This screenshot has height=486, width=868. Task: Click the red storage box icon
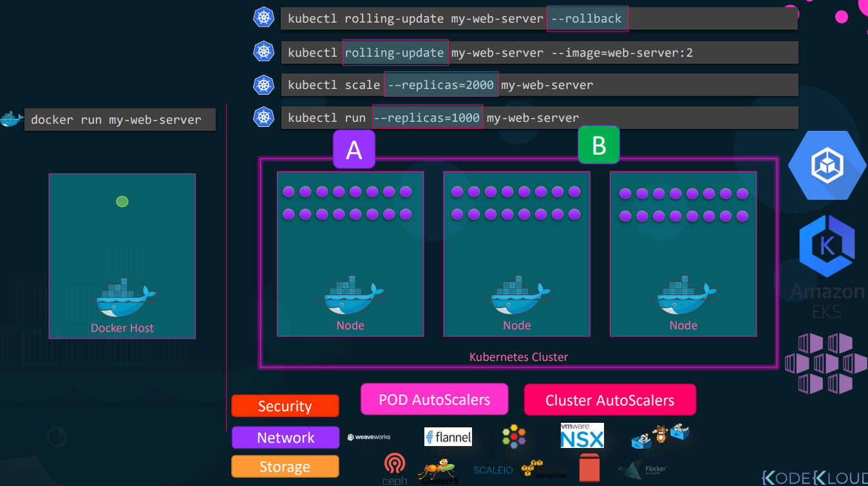pyautogui.click(x=589, y=467)
